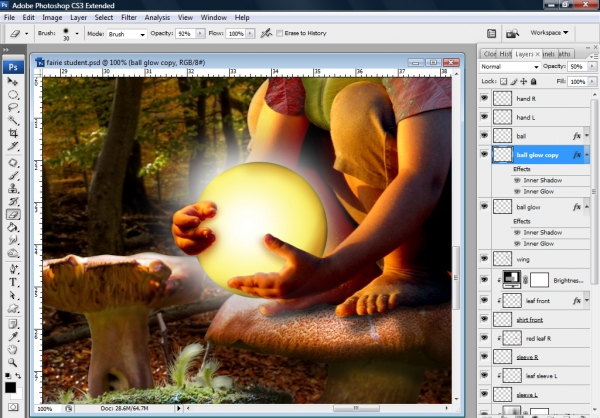Enable airbrush in options bar
600x418 pixels.
click(x=266, y=33)
